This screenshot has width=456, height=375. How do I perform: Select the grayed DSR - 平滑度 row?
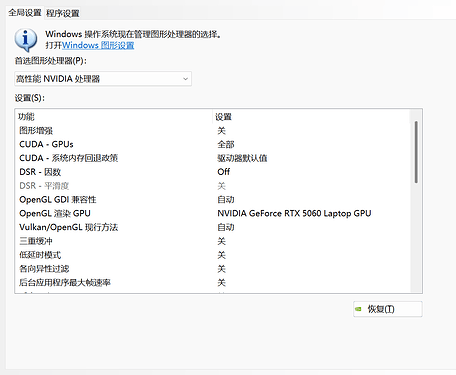(x=213, y=186)
